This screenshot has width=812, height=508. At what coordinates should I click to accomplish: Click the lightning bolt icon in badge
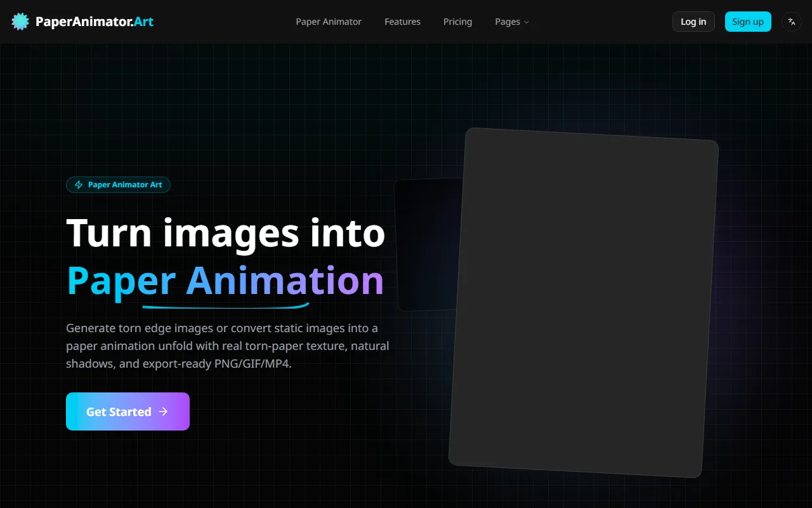[79, 185]
